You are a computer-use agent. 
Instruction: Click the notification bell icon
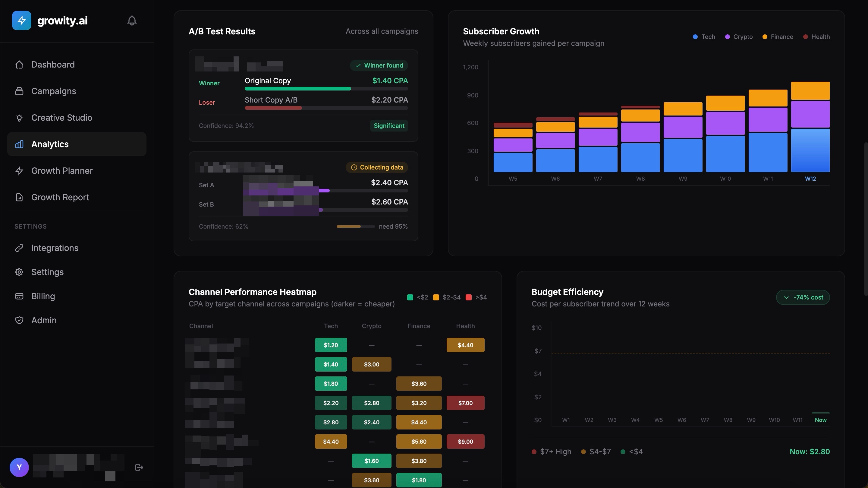[x=132, y=21]
